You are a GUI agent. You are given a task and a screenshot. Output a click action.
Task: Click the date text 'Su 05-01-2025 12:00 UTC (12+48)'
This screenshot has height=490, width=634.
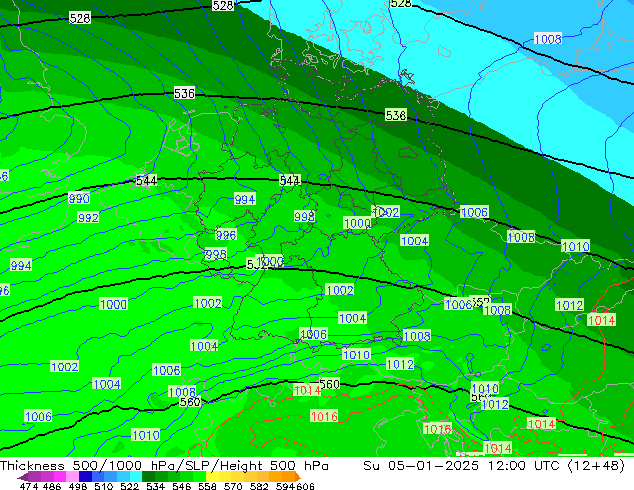(494, 466)
